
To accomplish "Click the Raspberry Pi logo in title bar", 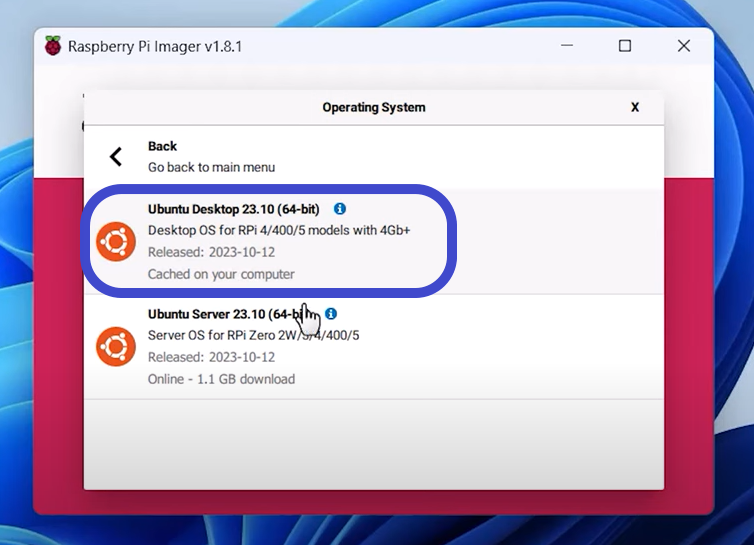I will 53,46.
